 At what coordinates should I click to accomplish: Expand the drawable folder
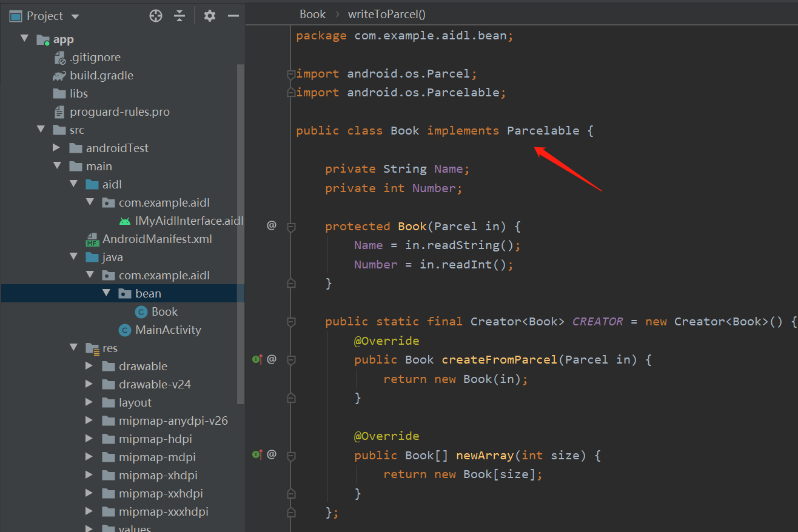87,366
